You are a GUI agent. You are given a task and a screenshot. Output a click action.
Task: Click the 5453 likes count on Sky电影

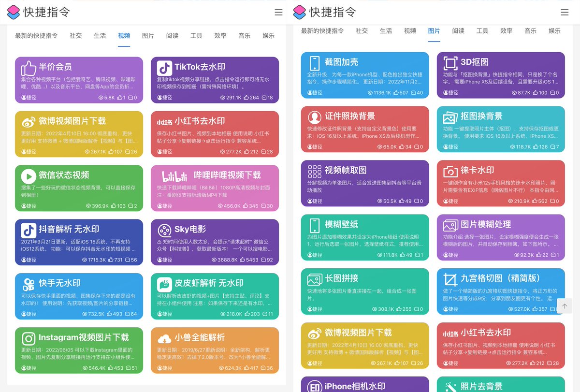pos(249,260)
